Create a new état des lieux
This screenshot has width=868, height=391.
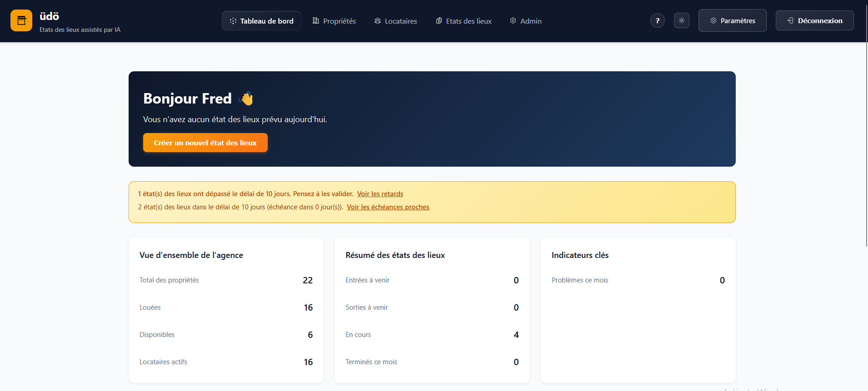coord(205,143)
